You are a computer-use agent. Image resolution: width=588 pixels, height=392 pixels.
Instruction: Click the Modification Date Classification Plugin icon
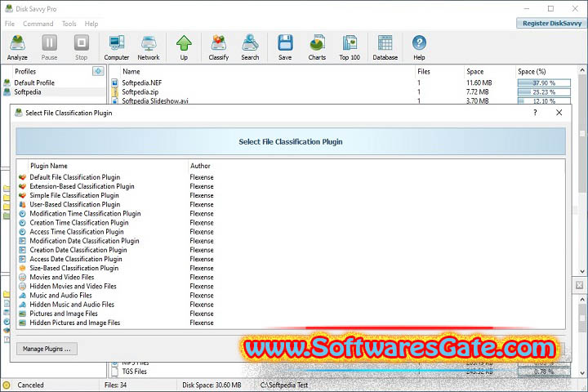tap(23, 241)
